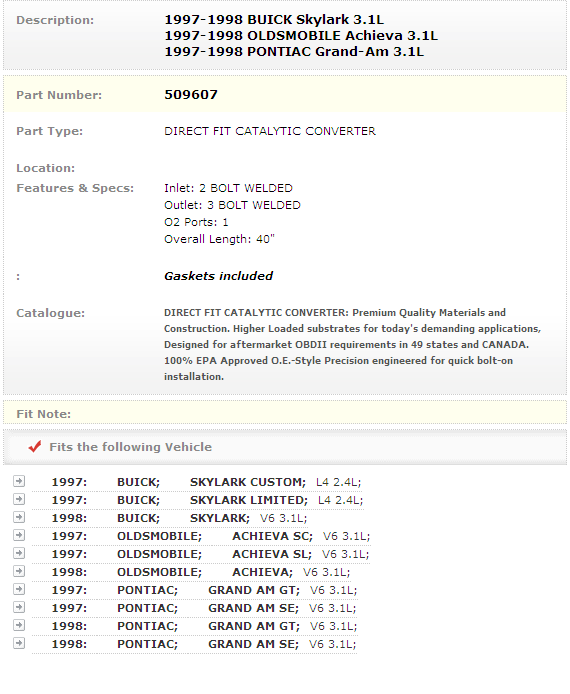Click ACHIEVA SC model name
The height and width of the screenshot is (694, 570).
pyautogui.click(x=272, y=536)
